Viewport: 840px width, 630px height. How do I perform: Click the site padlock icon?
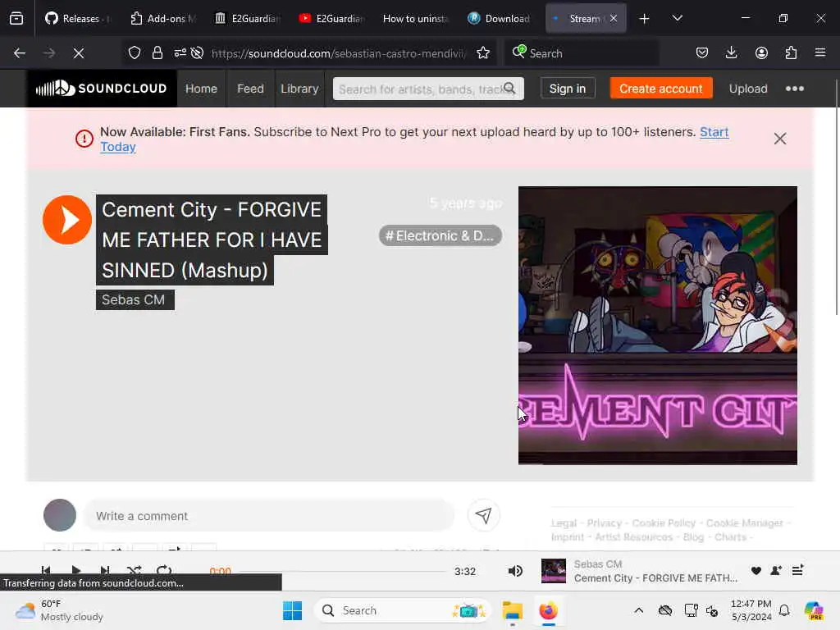click(157, 53)
